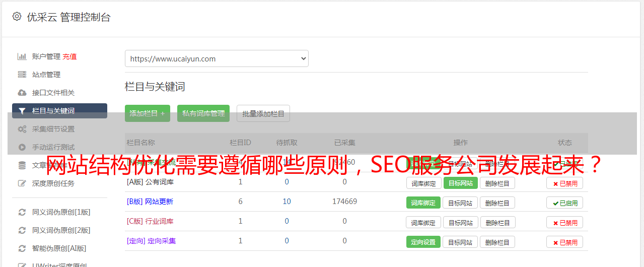Toggle 已禁用 status for 定向采集
The image size is (644, 267).
tap(564, 242)
